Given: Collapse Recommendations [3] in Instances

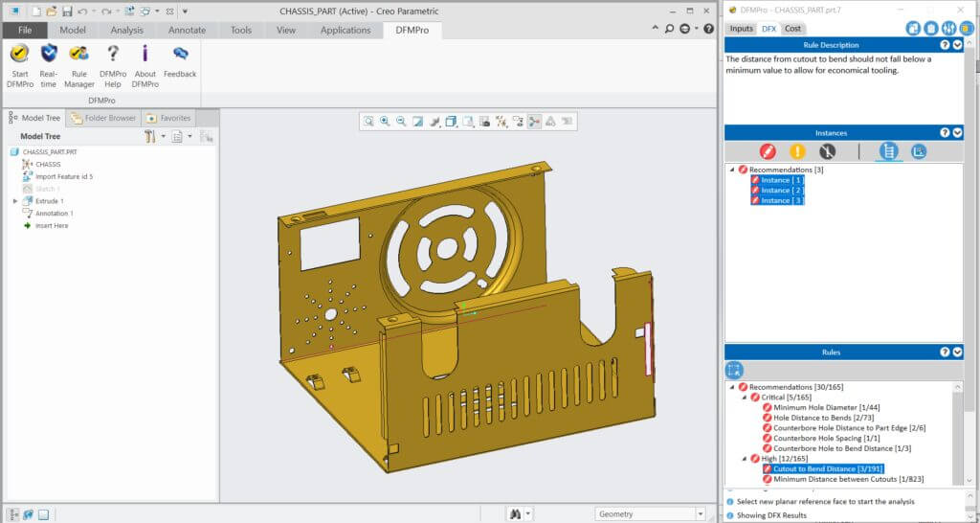Looking at the screenshot, I should pos(732,170).
